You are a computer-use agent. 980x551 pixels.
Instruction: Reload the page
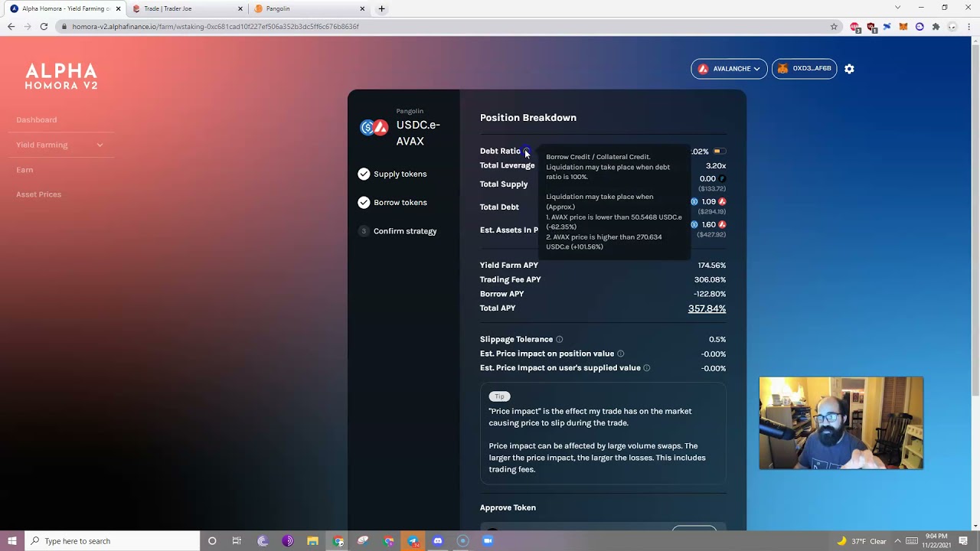44,27
